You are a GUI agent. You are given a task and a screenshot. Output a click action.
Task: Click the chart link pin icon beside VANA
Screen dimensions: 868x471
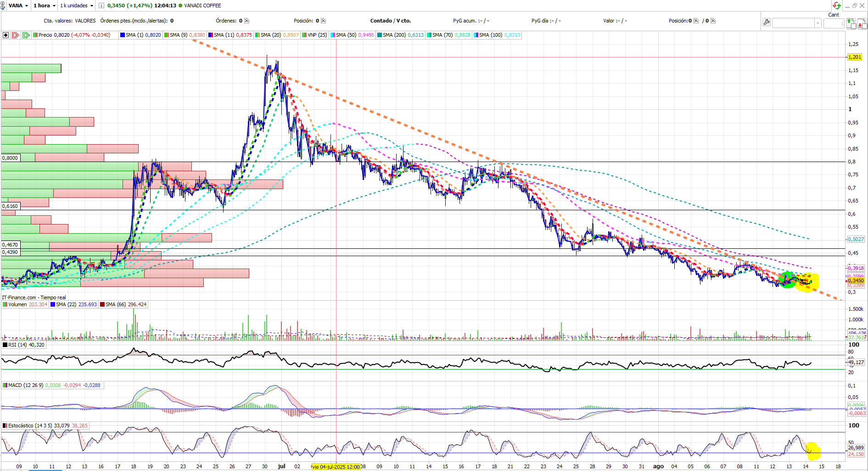click(4, 6)
